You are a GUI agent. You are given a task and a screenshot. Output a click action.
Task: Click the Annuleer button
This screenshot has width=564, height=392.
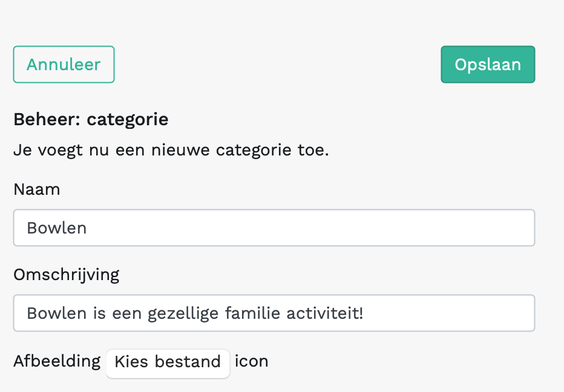click(x=64, y=65)
